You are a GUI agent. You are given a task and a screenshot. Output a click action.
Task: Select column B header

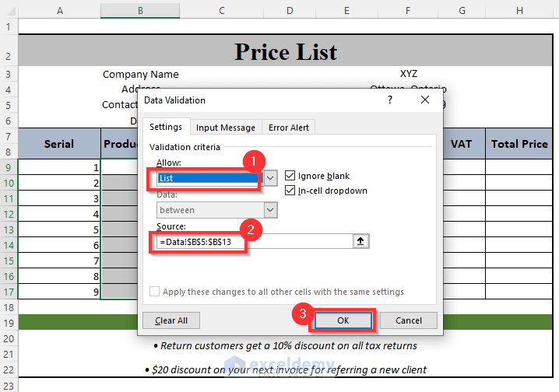(140, 11)
